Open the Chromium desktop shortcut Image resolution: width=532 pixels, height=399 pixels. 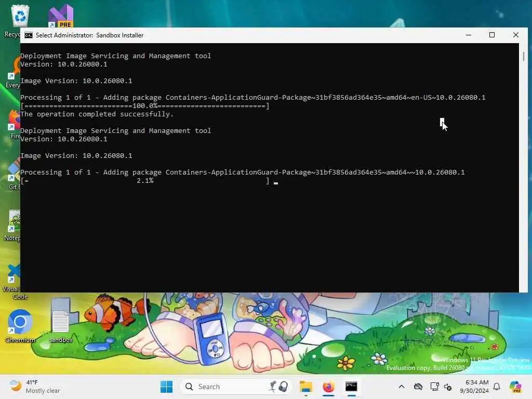[x=20, y=325]
